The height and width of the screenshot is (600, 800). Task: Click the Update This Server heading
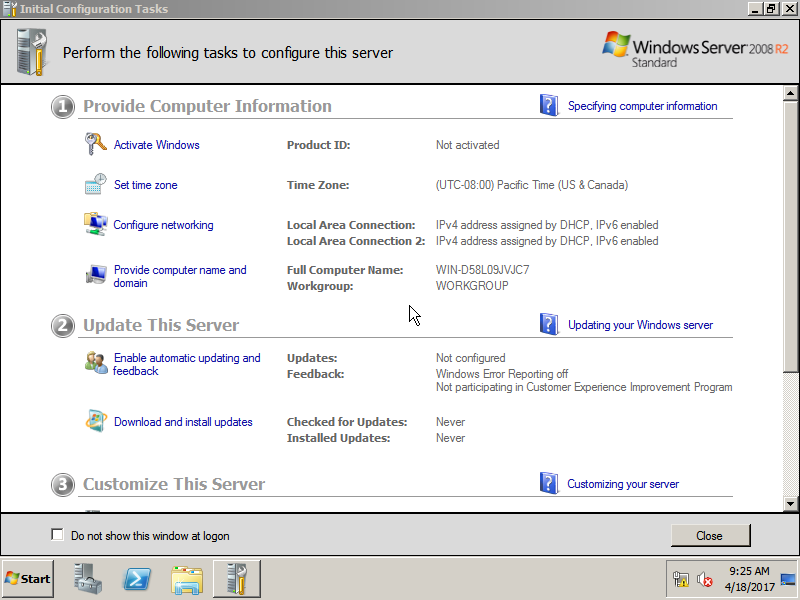pyautogui.click(x=161, y=324)
